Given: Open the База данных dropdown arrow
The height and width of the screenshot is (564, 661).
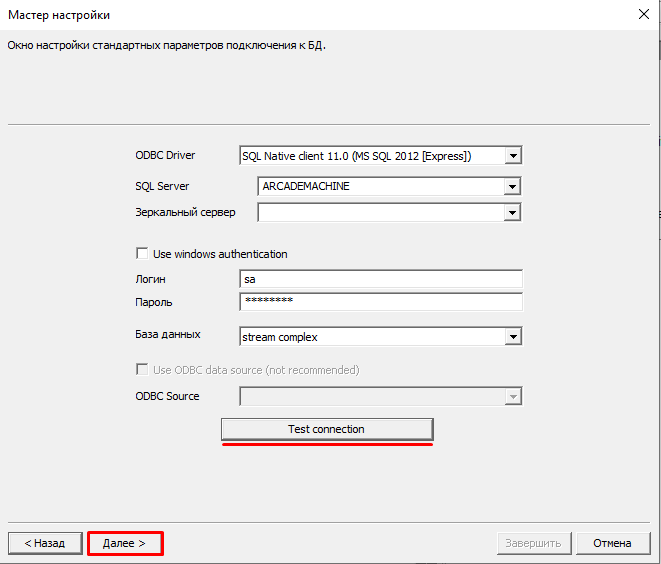Looking at the screenshot, I should pyautogui.click(x=513, y=337).
